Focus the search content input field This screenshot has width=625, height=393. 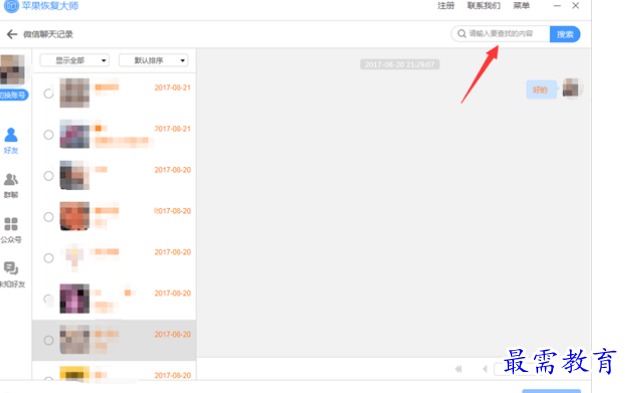pyautogui.click(x=501, y=34)
